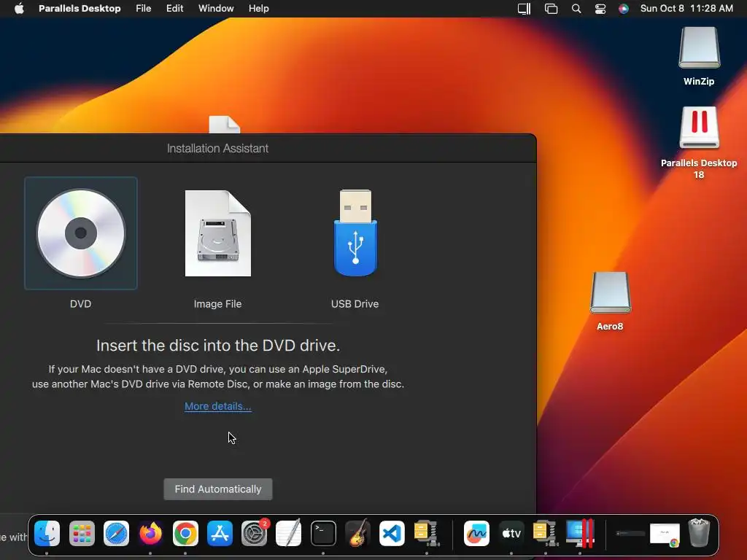The width and height of the screenshot is (747, 560).
Task: Open the File menu
Action: coord(144,9)
